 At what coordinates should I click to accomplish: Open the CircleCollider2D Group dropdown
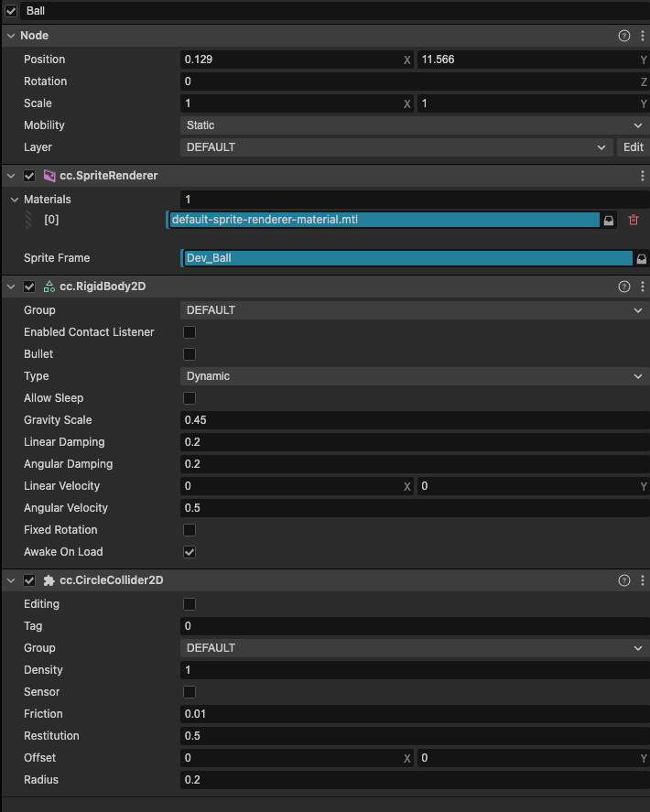[415, 648]
